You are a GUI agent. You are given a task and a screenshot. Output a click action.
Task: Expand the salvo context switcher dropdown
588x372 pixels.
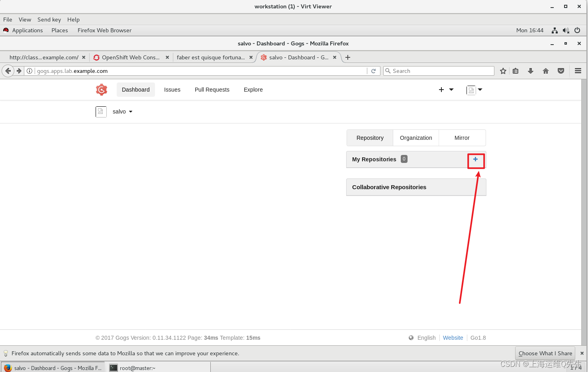[122, 112]
